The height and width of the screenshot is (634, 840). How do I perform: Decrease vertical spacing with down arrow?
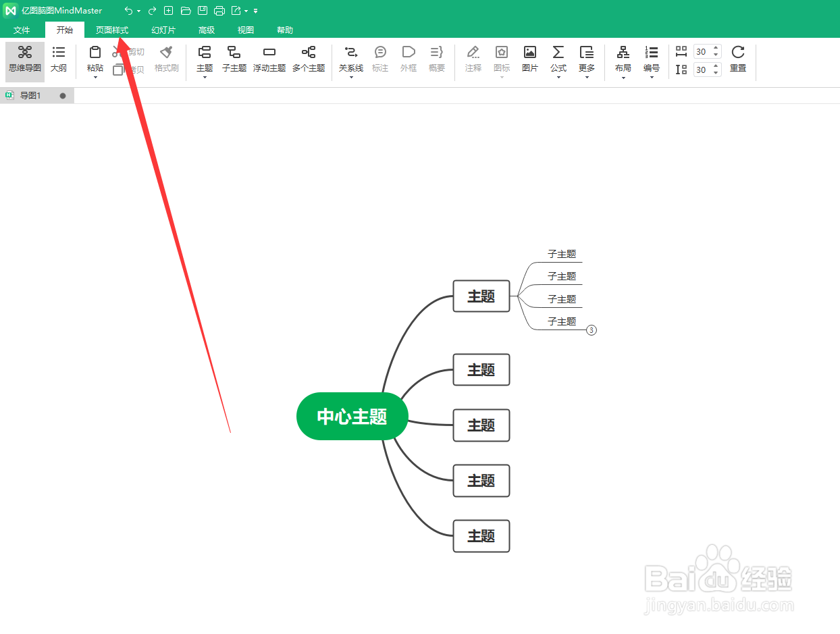(716, 73)
